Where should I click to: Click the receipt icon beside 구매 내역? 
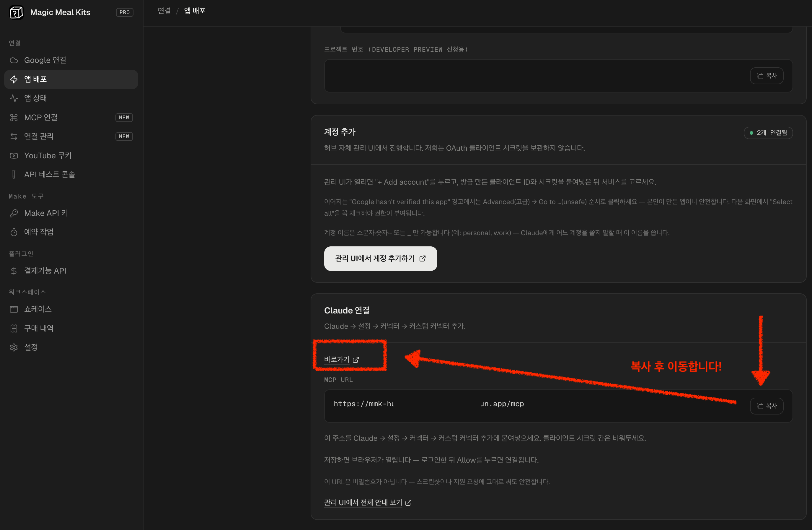click(x=14, y=328)
